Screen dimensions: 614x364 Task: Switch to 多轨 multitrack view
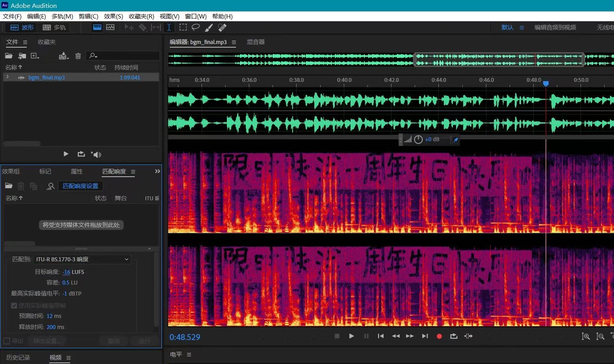(x=54, y=27)
